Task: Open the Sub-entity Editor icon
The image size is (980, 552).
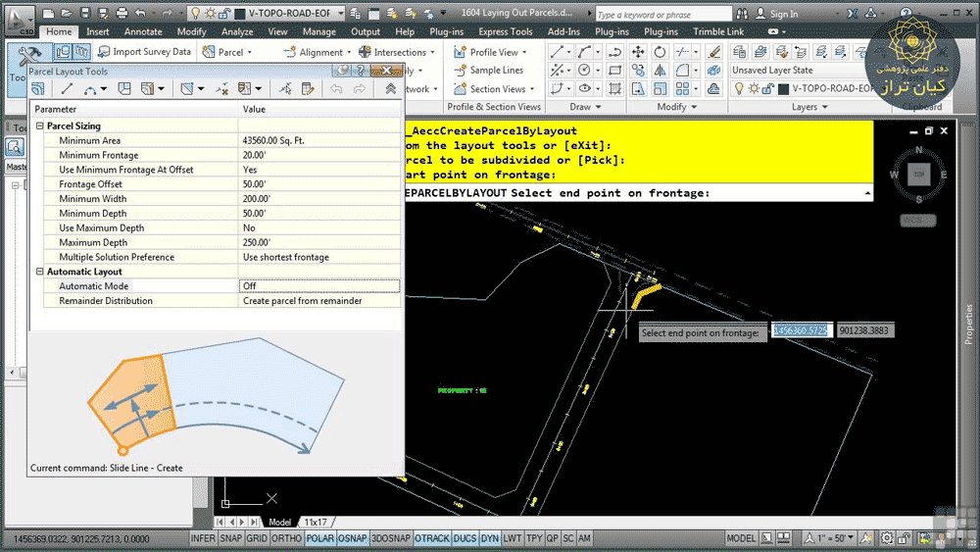Action: point(308,89)
